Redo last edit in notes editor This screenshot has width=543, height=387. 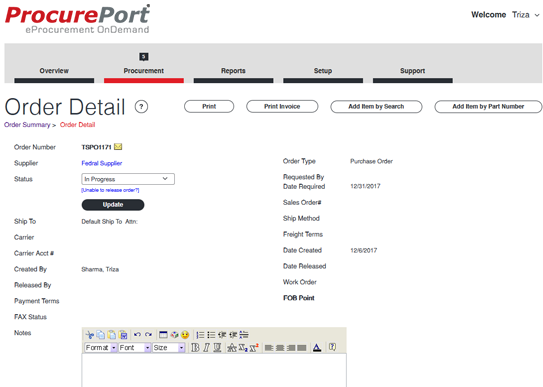[x=148, y=335]
